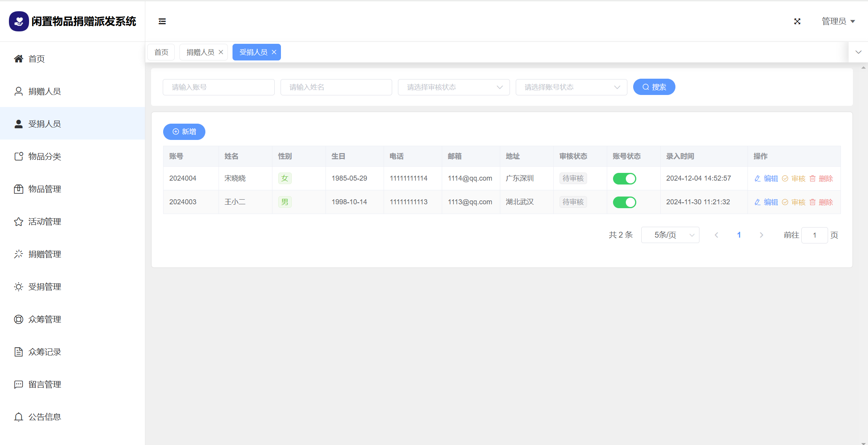Open 众筹管理 in the sidebar
868x445 pixels.
[x=45, y=319]
